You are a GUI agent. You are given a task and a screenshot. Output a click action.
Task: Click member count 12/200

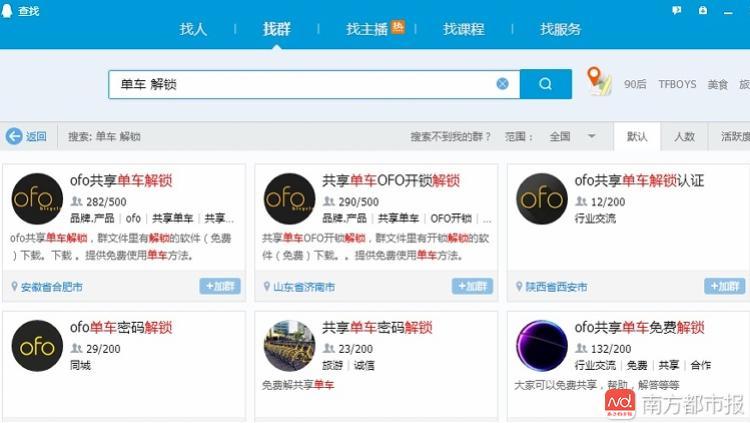pos(608,202)
